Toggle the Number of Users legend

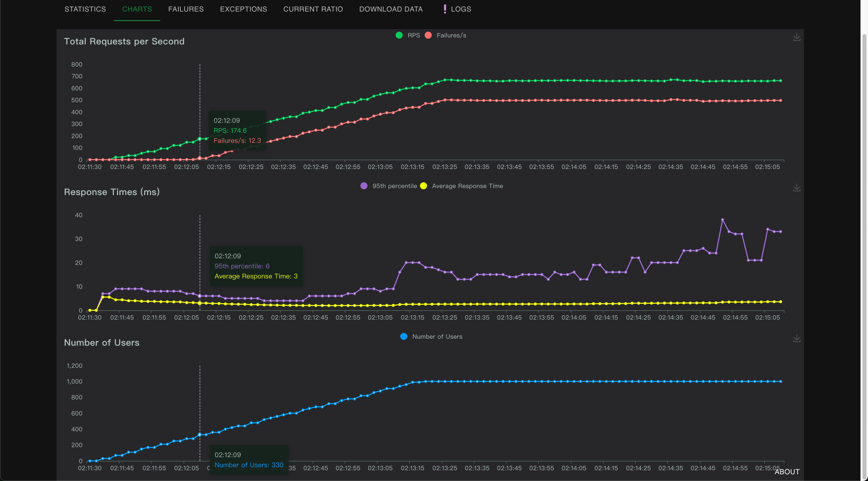pyautogui.click(x=431, y=336)
